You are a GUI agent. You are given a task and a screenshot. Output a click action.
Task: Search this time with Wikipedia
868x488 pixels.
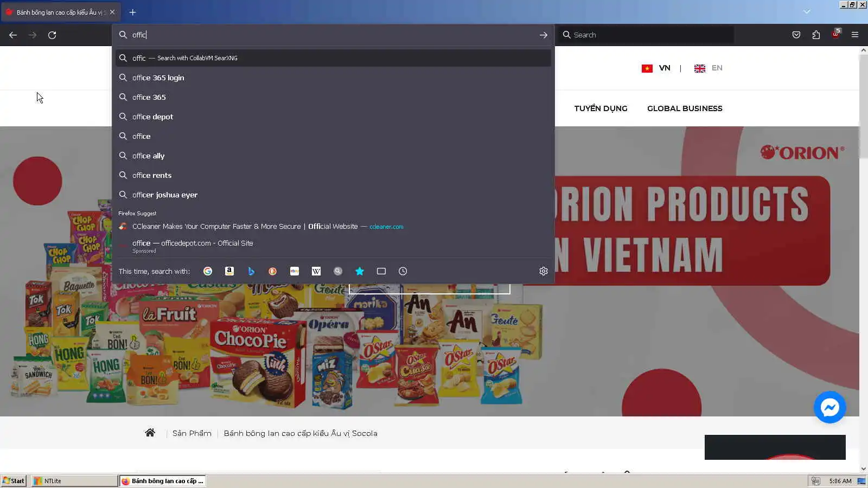tap(316, 271)
